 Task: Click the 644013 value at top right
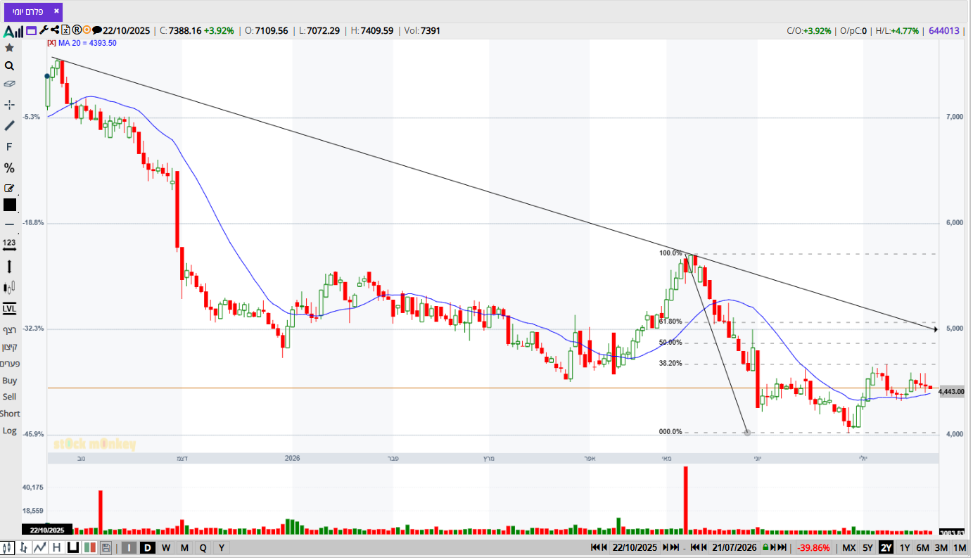[x=943, y=31]
